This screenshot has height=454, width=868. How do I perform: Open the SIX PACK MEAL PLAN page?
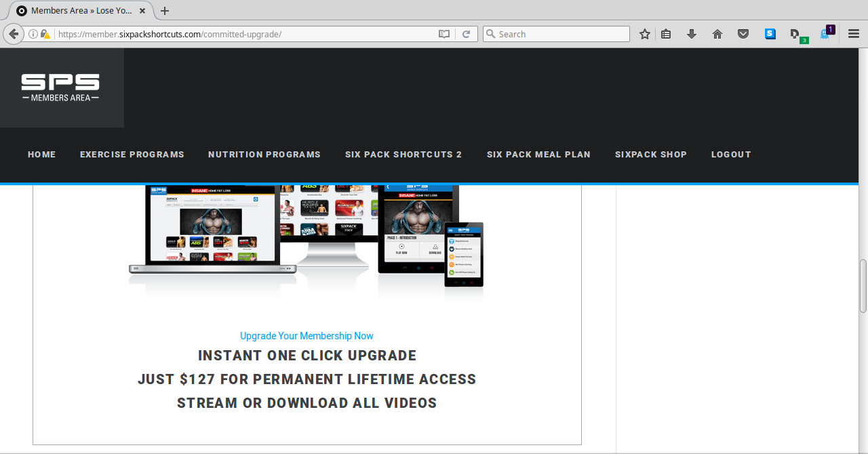538,155
